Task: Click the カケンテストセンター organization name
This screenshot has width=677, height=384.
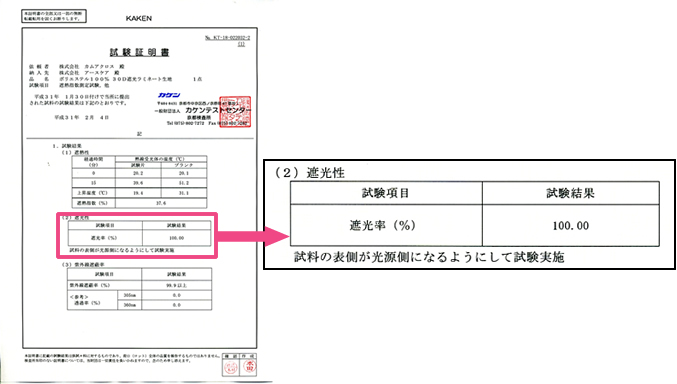Action: 218,111
